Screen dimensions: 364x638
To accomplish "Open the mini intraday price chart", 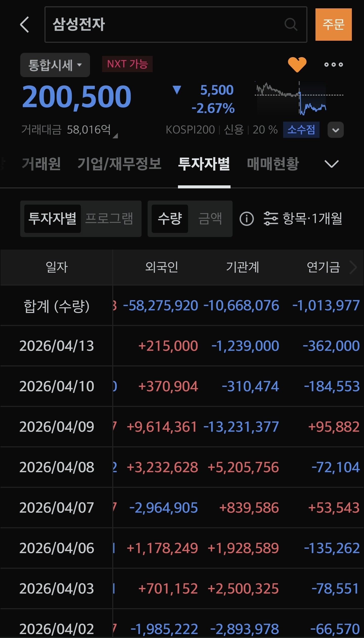I will (299, 98).
